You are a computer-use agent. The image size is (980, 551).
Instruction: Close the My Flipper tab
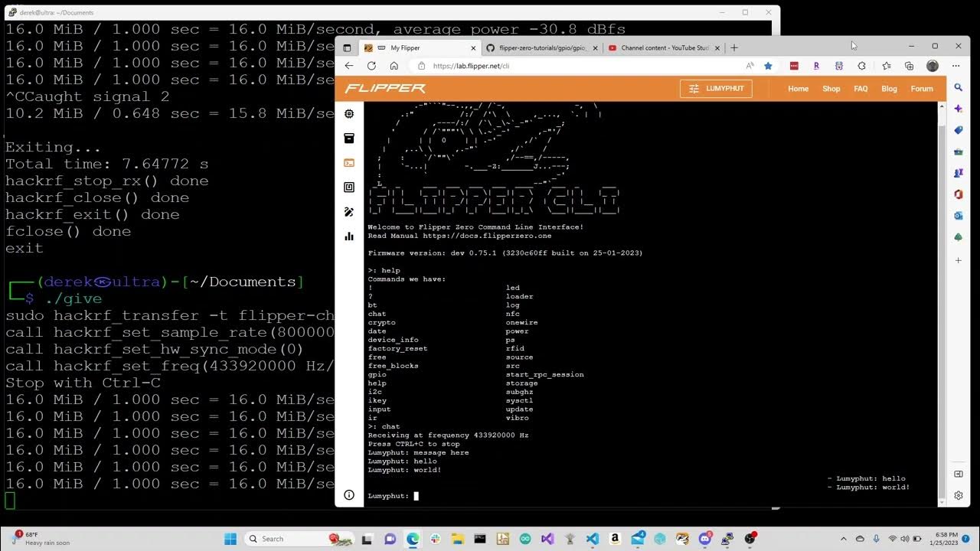[x=472, y=47]
